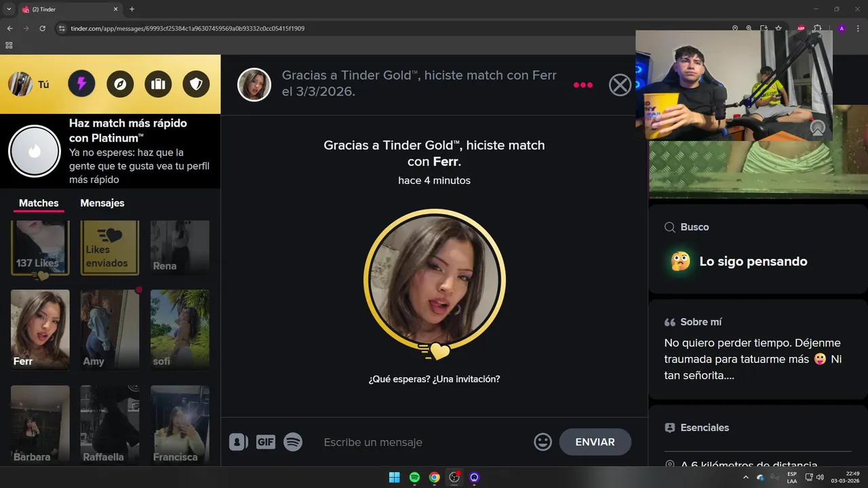868x488 pixels.
Task: Click the Platinum upgrade flame icon
Action: click(35, 151)
